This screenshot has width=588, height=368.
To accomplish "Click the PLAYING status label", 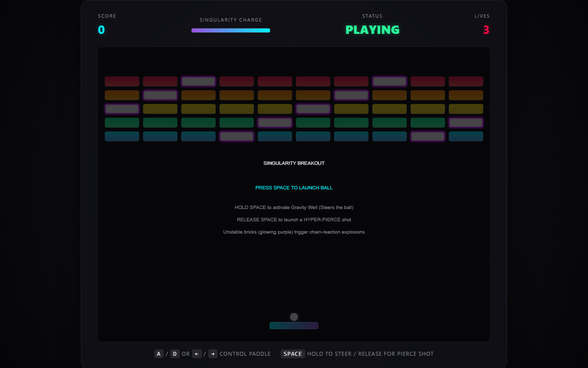I will [x=372, y=30].
